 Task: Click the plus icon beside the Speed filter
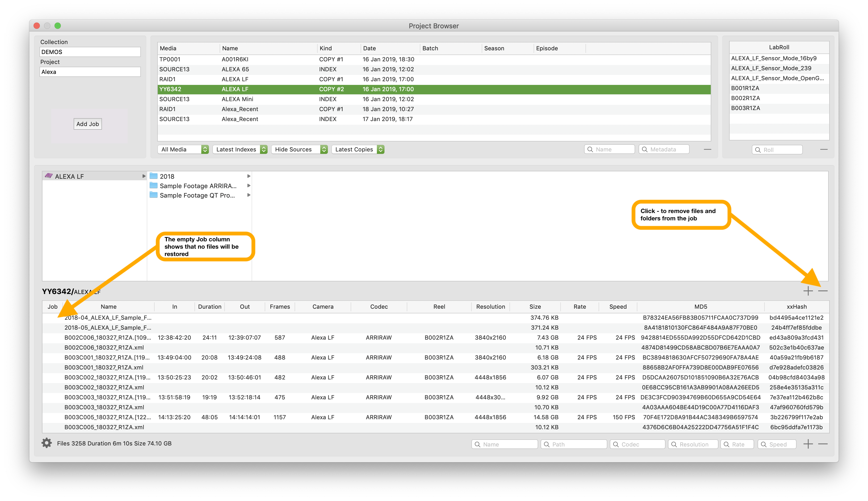[808, 444]
